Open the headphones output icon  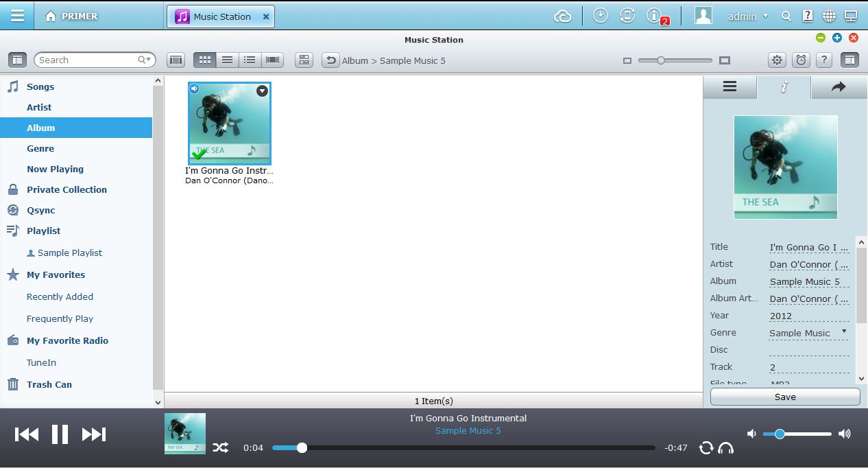[x=725, y=448]
